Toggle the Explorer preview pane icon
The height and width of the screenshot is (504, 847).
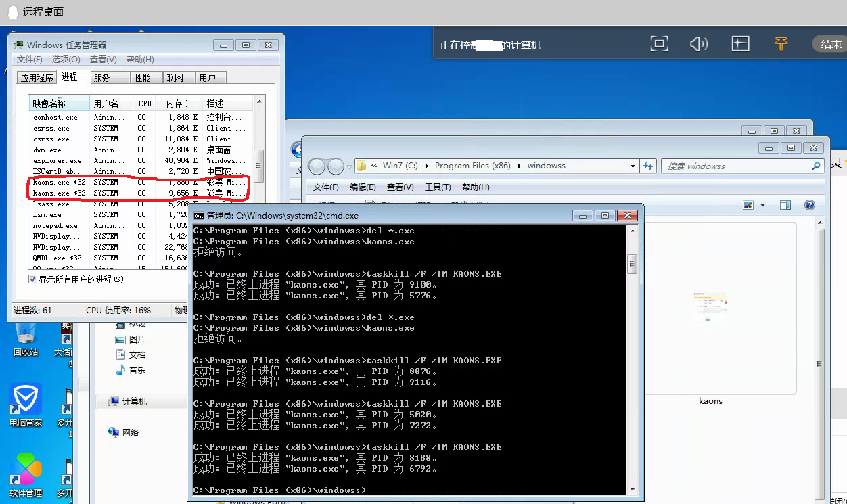(x=785, y=205)
